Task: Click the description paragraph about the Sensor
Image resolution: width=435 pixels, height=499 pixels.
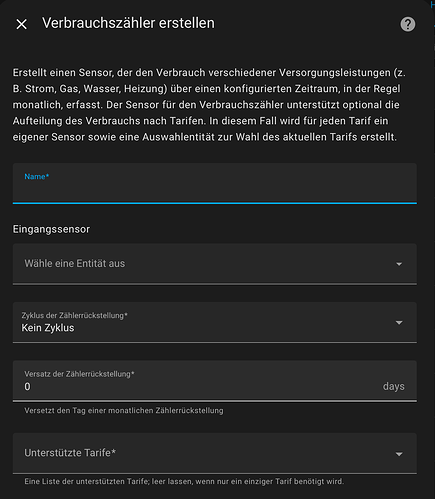Action: [x=209, y=105]
